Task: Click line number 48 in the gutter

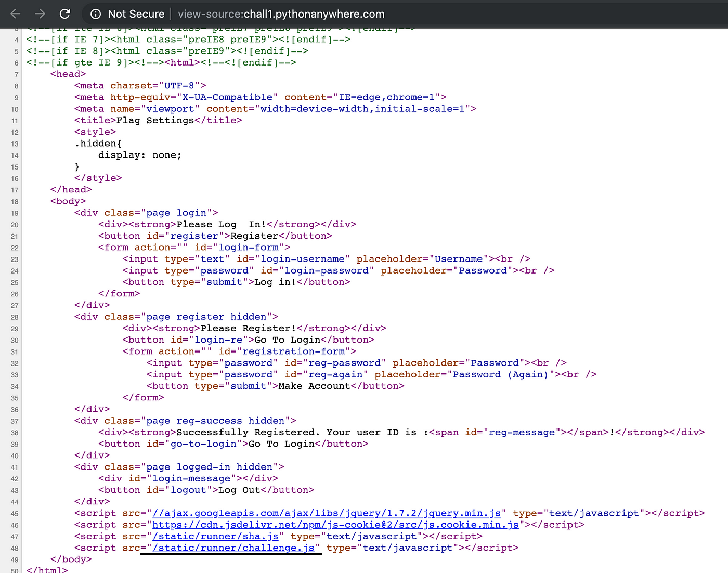Action: (15, 549)
